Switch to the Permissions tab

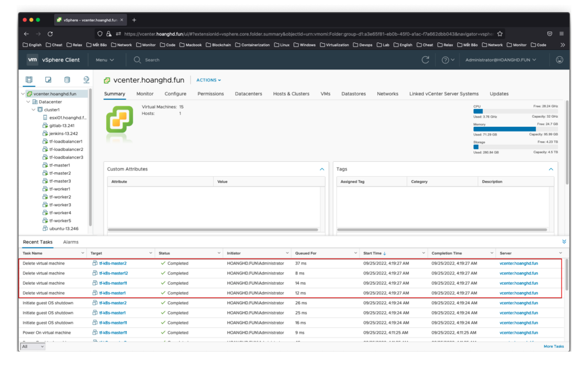pyautogui.click(x=210, y=94)
